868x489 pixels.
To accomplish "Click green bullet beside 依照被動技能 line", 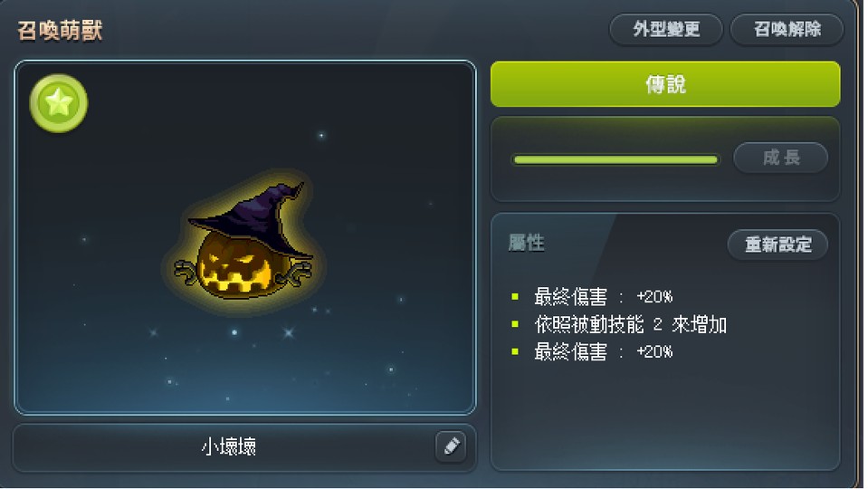I will click(x=515, y=324).
